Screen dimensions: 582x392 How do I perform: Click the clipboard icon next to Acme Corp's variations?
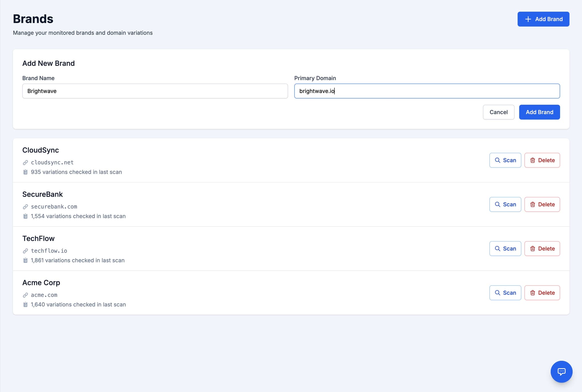[x=25, y=304]
